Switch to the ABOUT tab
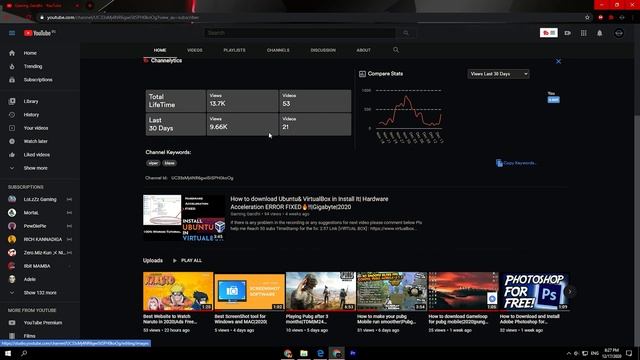The width and height of the screenshot is (640, 360). click(x=363, y=50)
